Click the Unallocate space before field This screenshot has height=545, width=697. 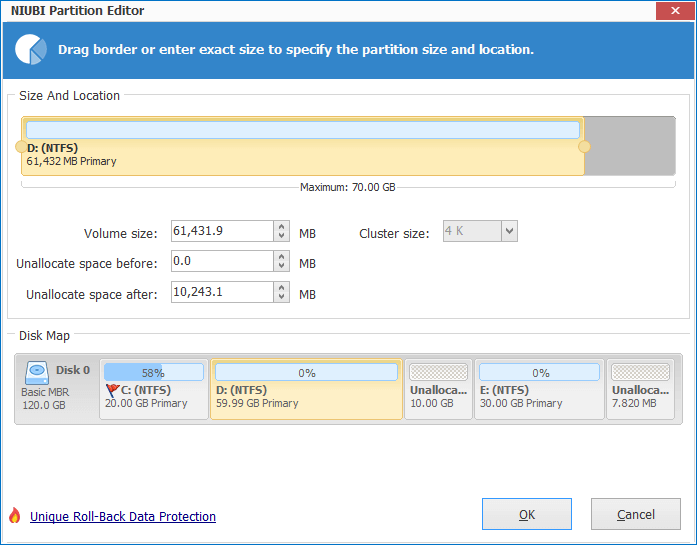pos(222,261)
